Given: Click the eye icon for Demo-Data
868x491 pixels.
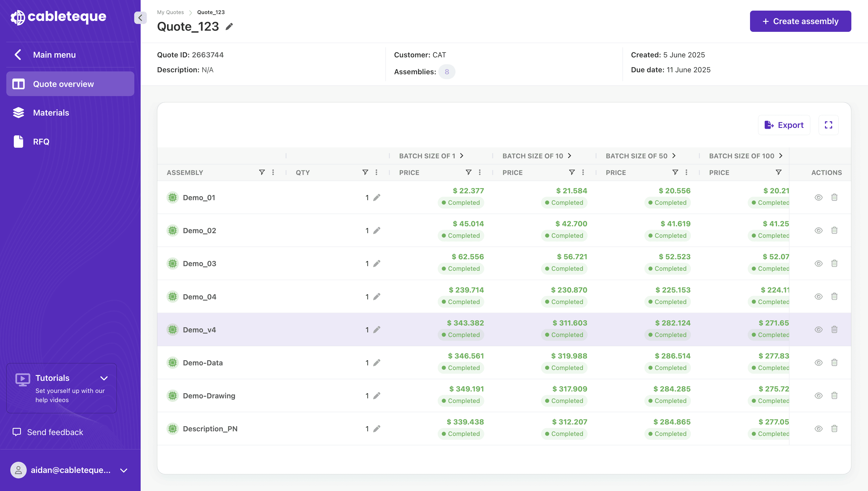Looking at the screenshot, I should [x=818, y=363].
